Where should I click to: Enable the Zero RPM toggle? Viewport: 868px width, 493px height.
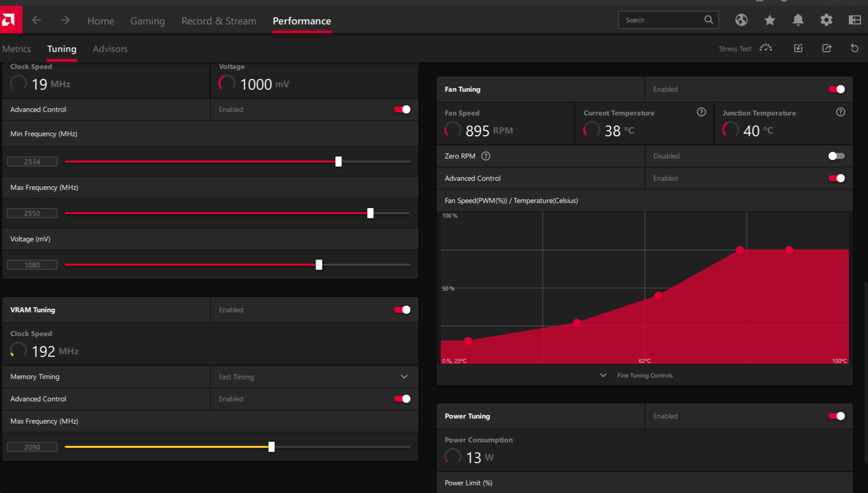836,156
